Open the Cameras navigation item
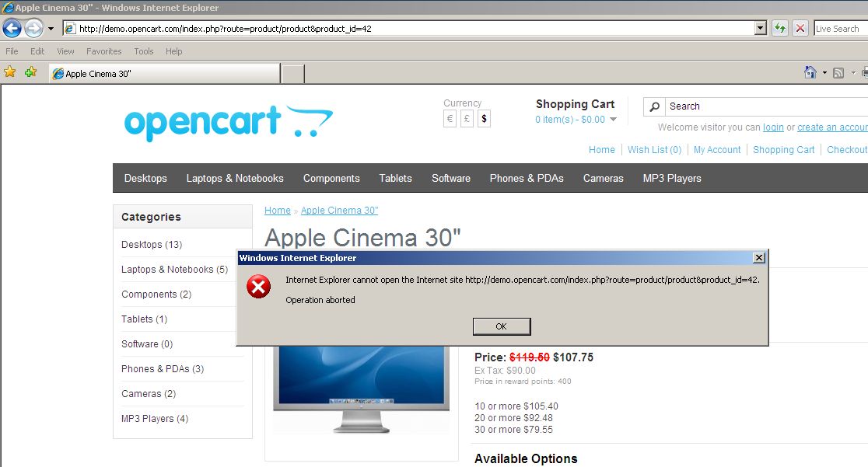The height and width of the screenshot is (467, 868). point(603,178)
